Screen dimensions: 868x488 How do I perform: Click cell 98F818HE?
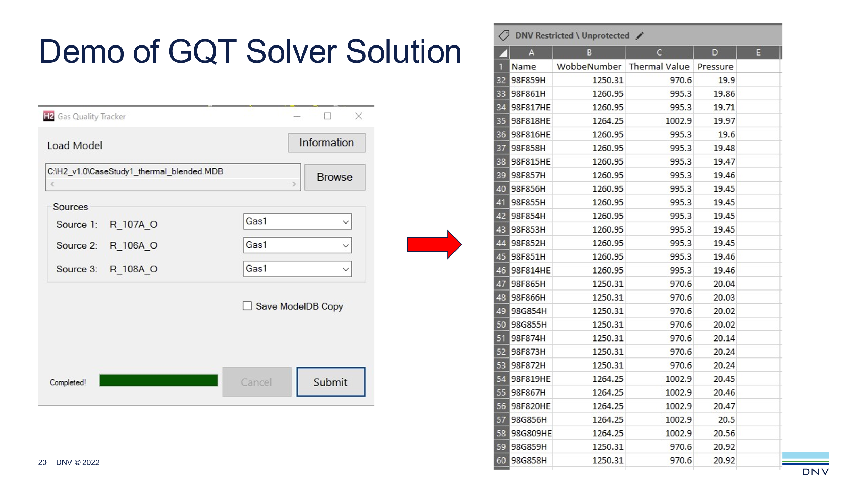[531, 121]
